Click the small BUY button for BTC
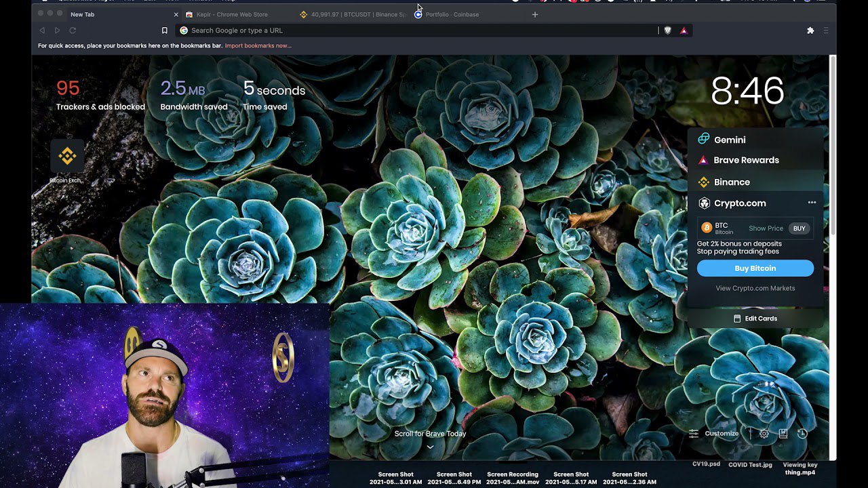This screenshot has width=868, height=488. coord(800,228)
